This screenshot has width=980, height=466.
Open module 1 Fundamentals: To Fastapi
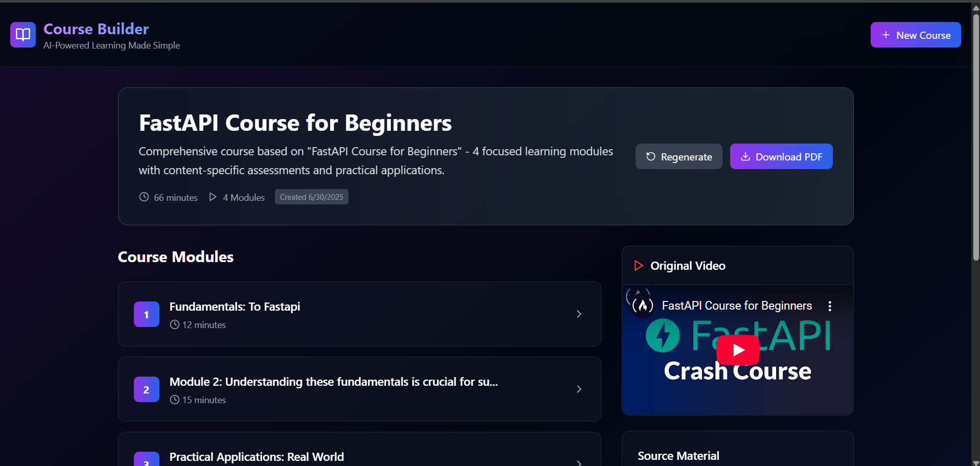pos(360,314)
